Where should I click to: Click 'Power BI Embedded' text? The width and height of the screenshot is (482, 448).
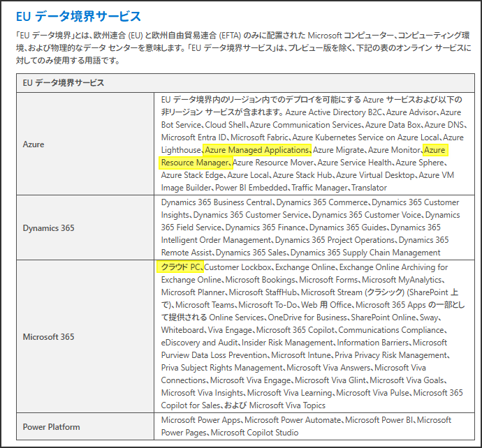pyautogui.click(x=251, y=188)
